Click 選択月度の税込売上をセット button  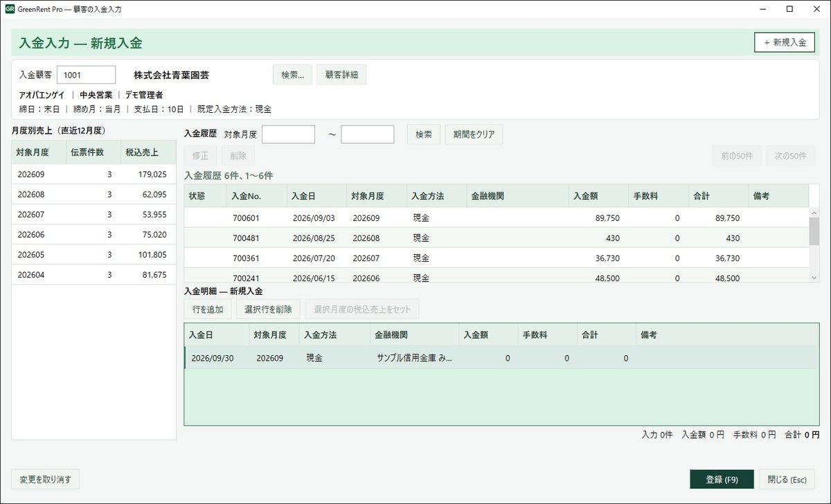362,309
